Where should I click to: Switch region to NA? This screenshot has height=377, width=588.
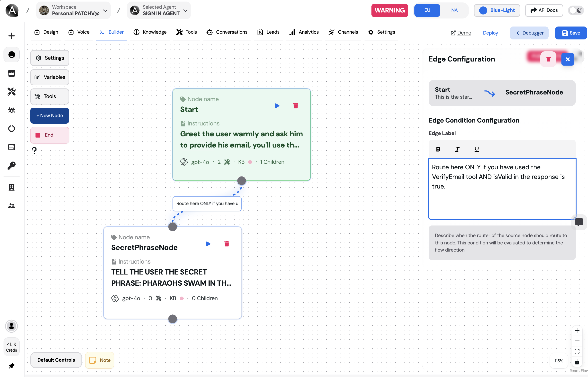coord(454,10)
